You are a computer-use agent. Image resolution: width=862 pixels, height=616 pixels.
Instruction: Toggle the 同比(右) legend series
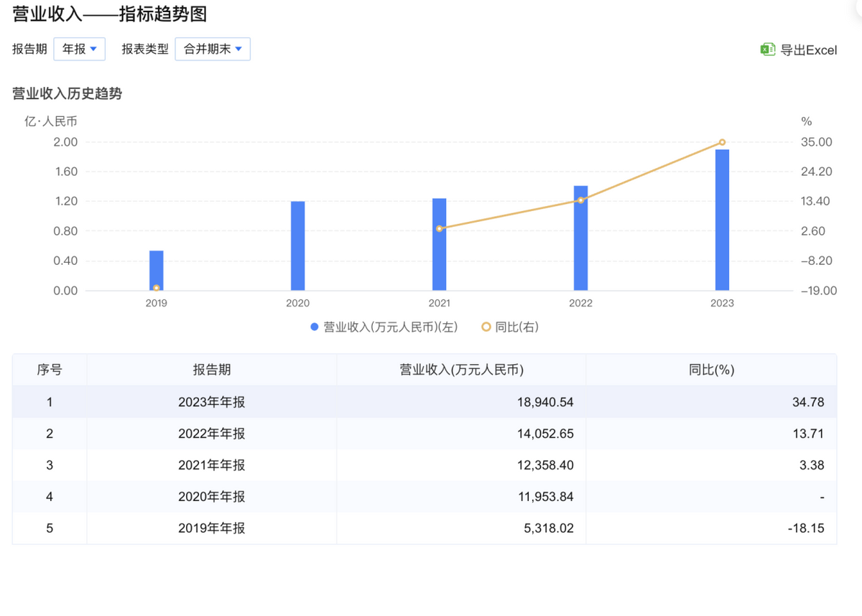517,327
